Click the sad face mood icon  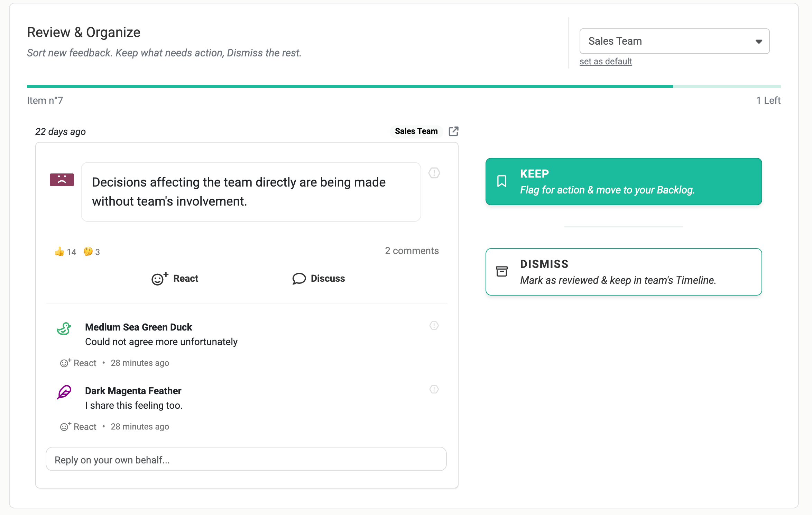click(x=62, y=180)
